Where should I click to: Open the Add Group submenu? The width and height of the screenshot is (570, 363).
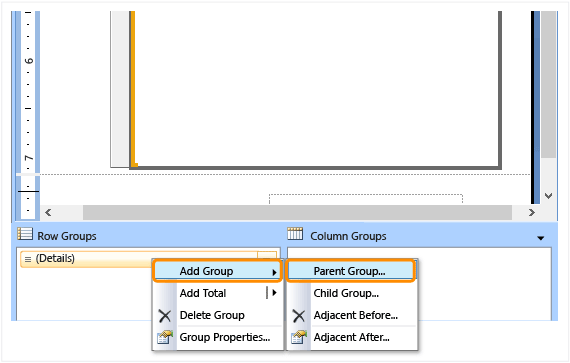point(217,271)
